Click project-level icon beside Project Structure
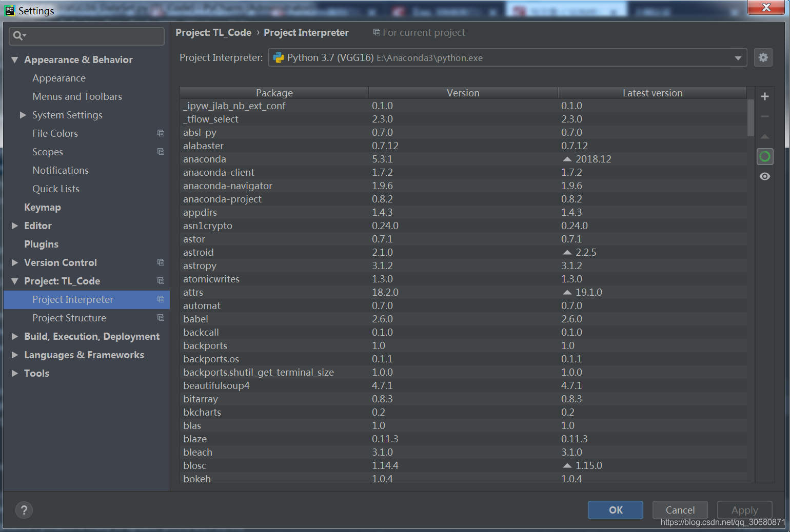 [x=161, y=318]
